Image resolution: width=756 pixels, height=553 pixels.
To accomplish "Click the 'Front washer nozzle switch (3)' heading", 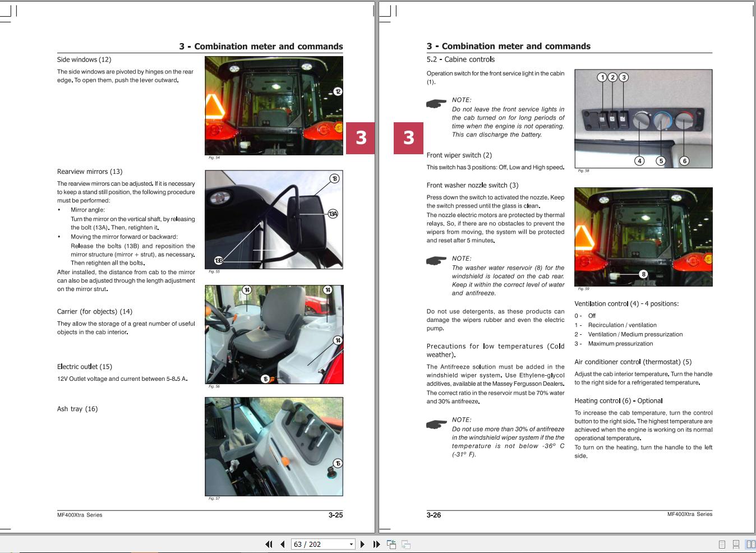I will [472, 185].
